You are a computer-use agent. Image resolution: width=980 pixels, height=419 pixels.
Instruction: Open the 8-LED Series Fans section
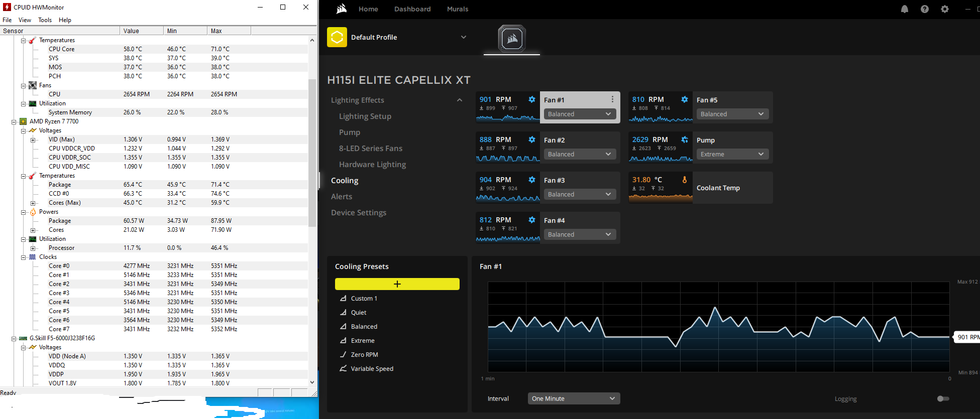tap(371, 149)
